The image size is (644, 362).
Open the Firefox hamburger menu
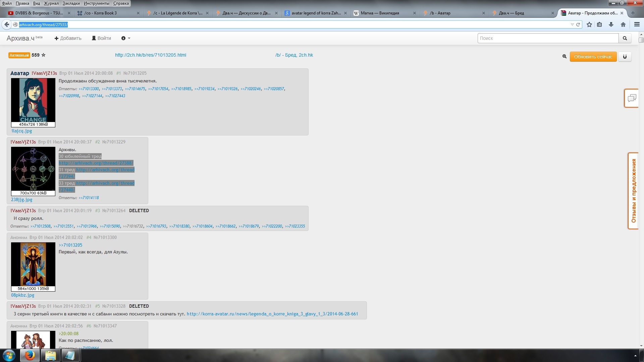[x=637, y=24]
